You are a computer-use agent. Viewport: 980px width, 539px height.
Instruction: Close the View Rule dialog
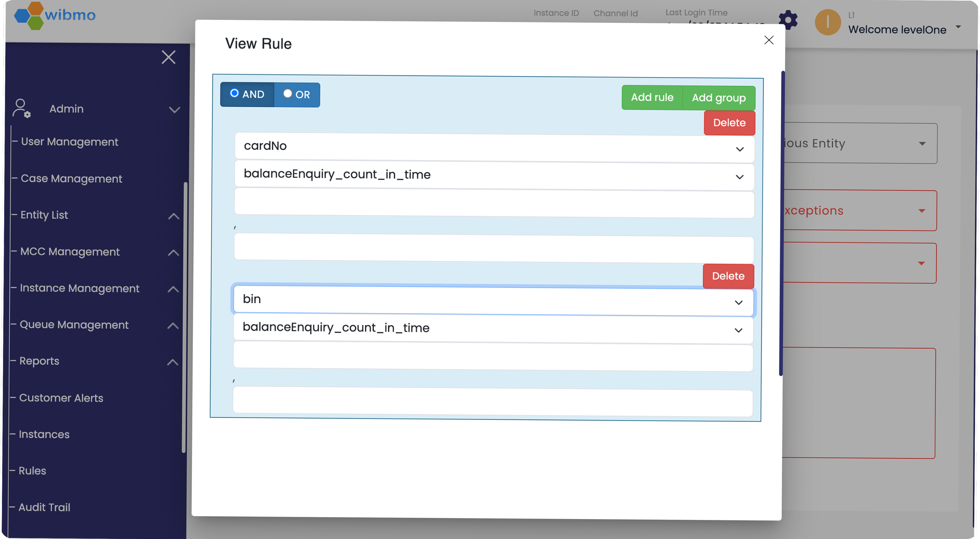(768, 40)
